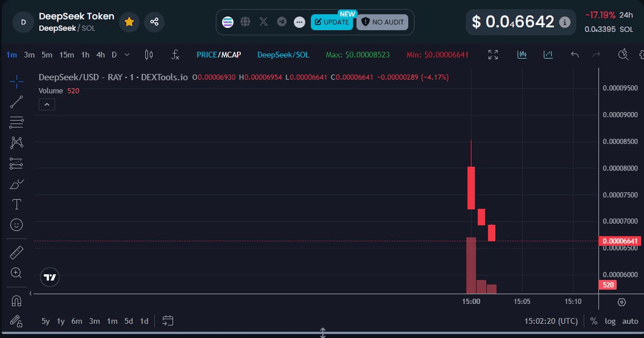Select the D daily chart interval

(x=114, y=55)
